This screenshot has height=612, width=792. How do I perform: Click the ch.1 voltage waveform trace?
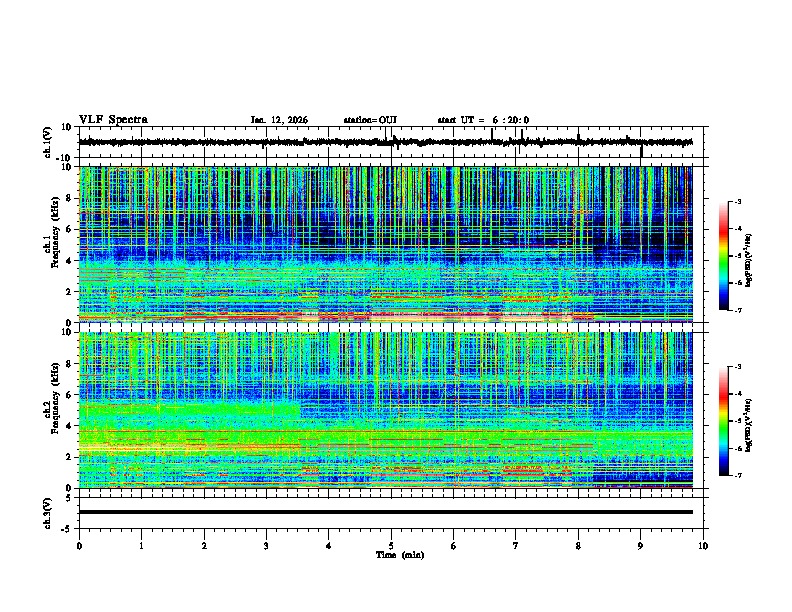click(x=385, y=142)
